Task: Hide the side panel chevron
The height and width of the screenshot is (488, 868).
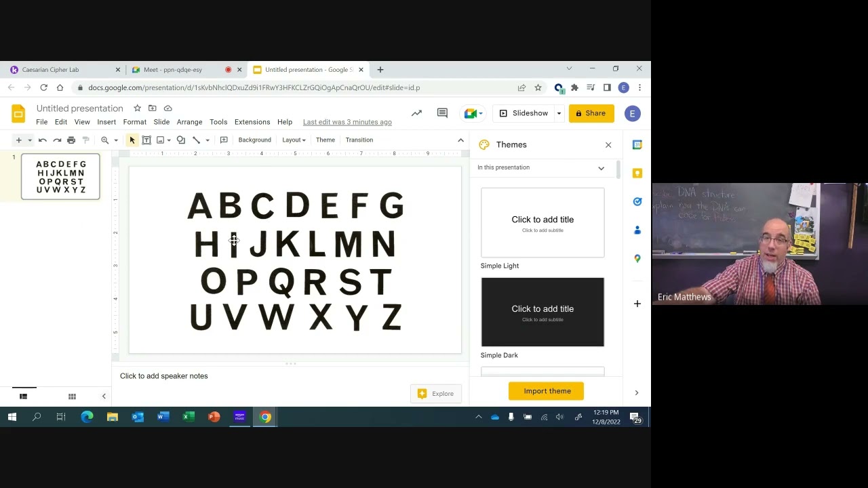Action: point(636,392)
